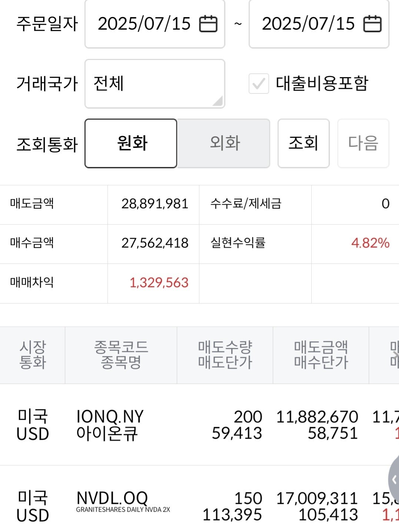Click the 매매차익 1,329,563 value
Viewport: 399px width, 532px height.
pyautogui.click(x=159, y=283)
